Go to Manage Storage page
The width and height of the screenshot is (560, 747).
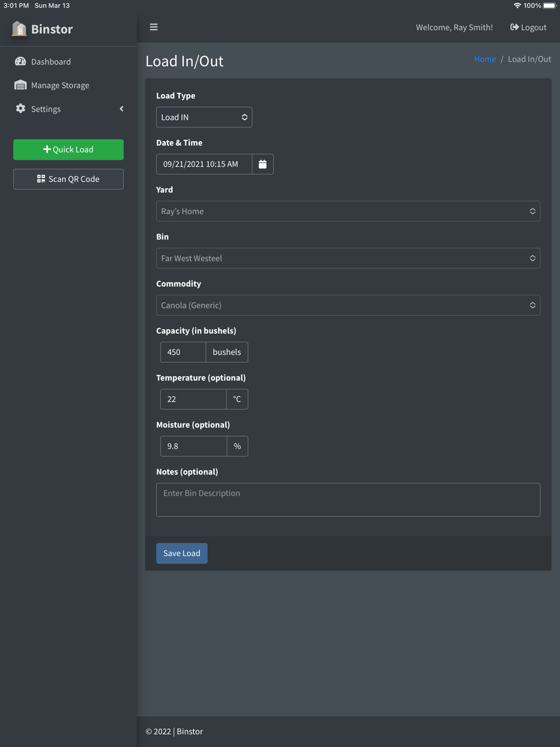point(60,85)
